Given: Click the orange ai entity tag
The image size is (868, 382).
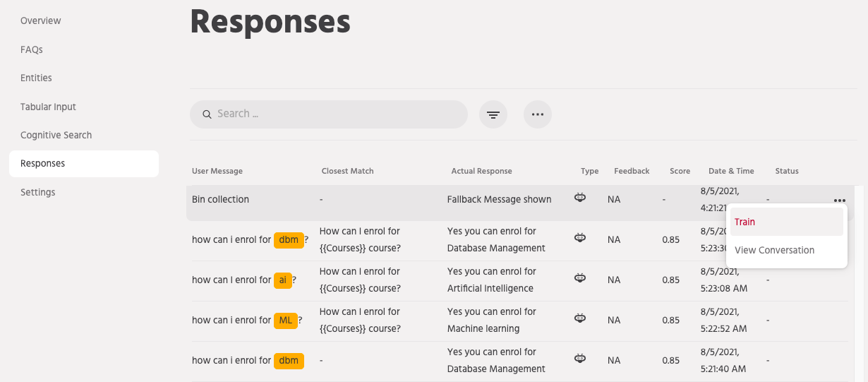Looking at the screenshot, I should [283, 280].
